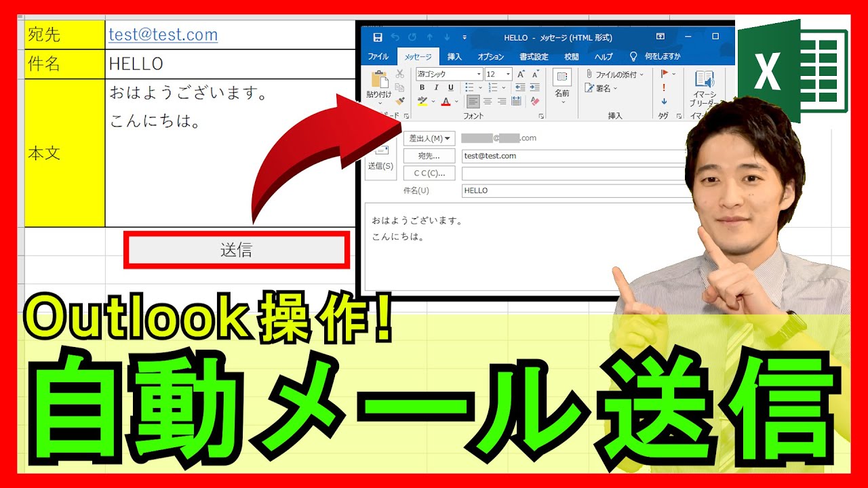Toggle Align Left paragraph alignment
Screen dimensions: 868x488
click(473, 102)
